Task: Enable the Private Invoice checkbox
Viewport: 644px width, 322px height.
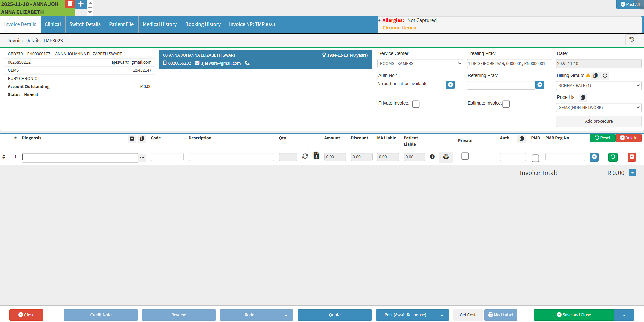Action: tap(416, 104)
